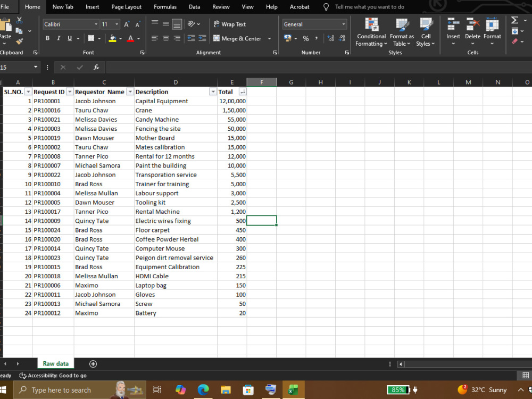Open the Formulas tab

pos(165,7)
